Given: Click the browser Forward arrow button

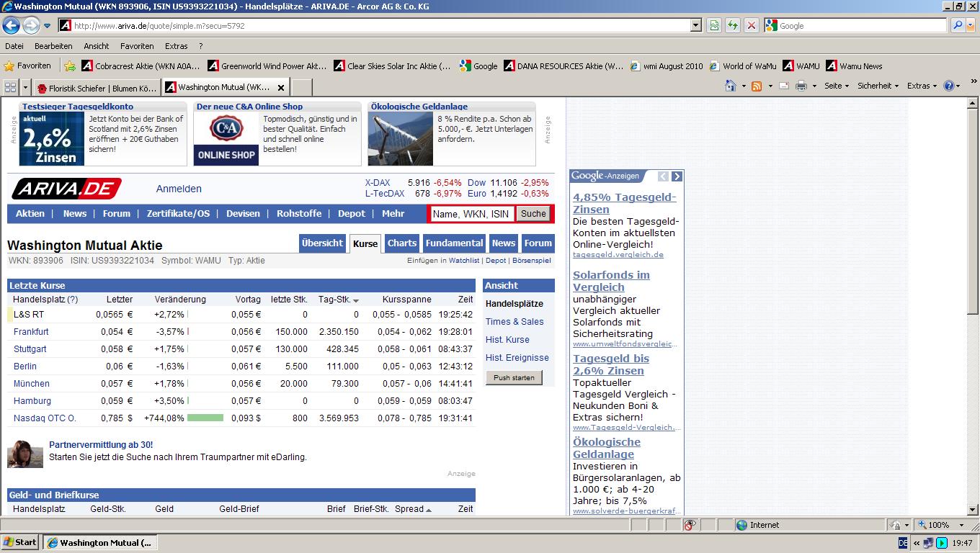Looking at the screenshot, I should click(x=30, y=26).
